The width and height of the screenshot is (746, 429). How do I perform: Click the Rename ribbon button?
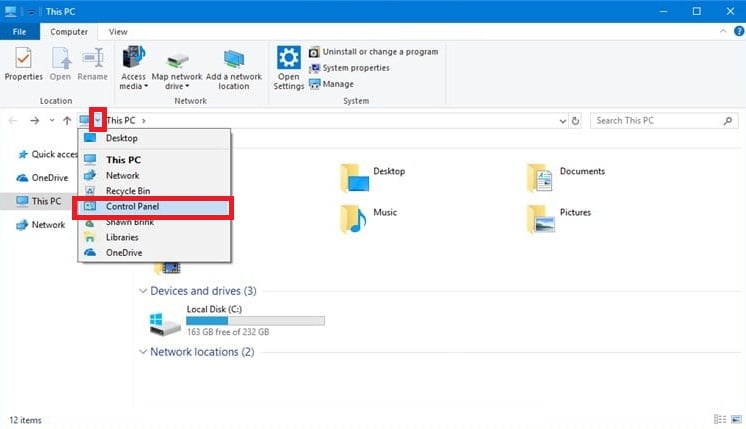[x=93, y=64]
